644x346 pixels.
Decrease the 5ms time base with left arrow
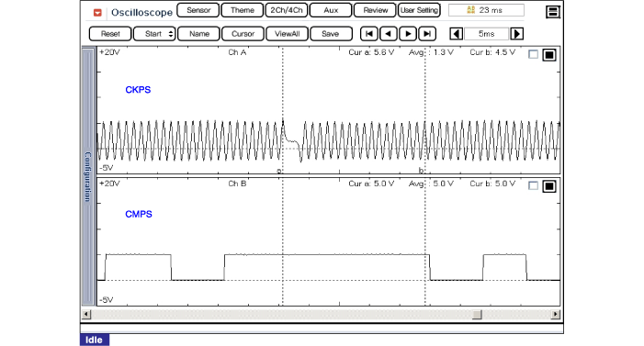(x=457, y=34)
